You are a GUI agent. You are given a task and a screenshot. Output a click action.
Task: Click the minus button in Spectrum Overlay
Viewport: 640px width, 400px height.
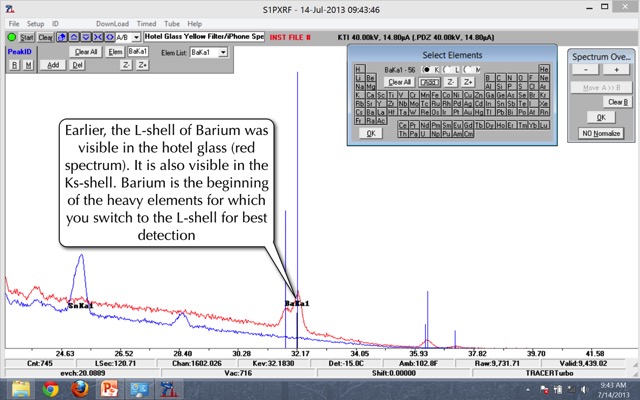[586, 70]
